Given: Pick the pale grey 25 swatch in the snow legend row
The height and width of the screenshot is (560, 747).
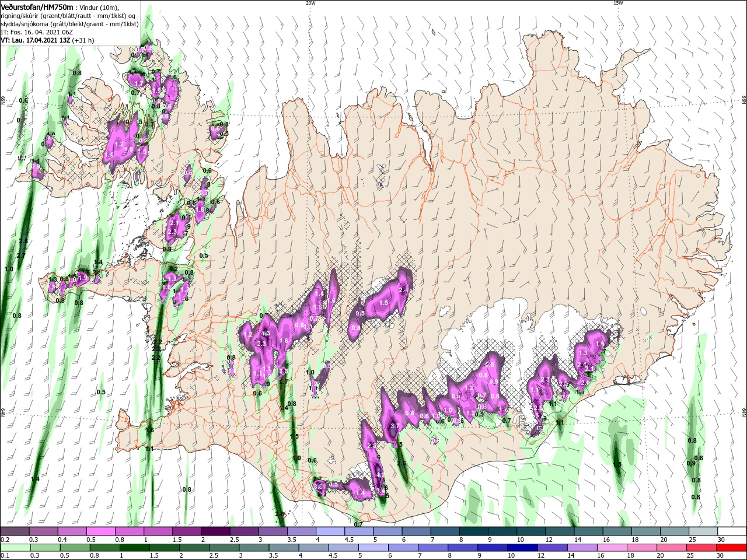Looking at the screenshot, I should tap(703, 531).
